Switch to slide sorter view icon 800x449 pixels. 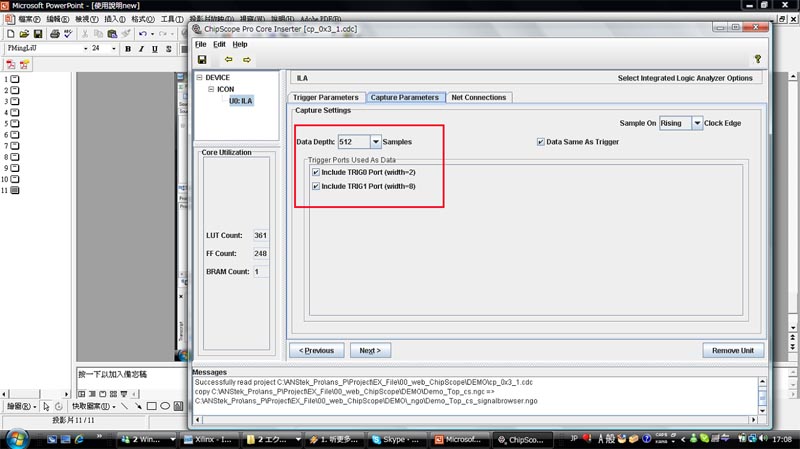pos(113,394)
